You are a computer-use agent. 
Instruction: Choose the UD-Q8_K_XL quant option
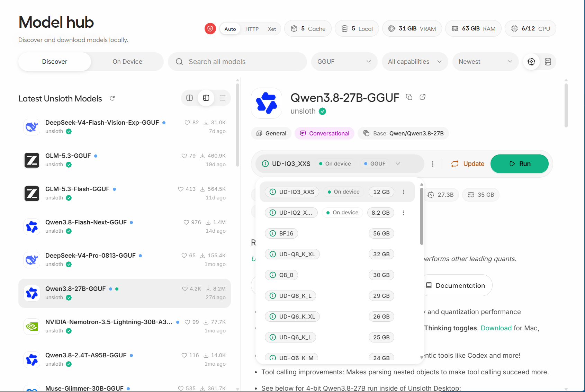coord(337,254)
